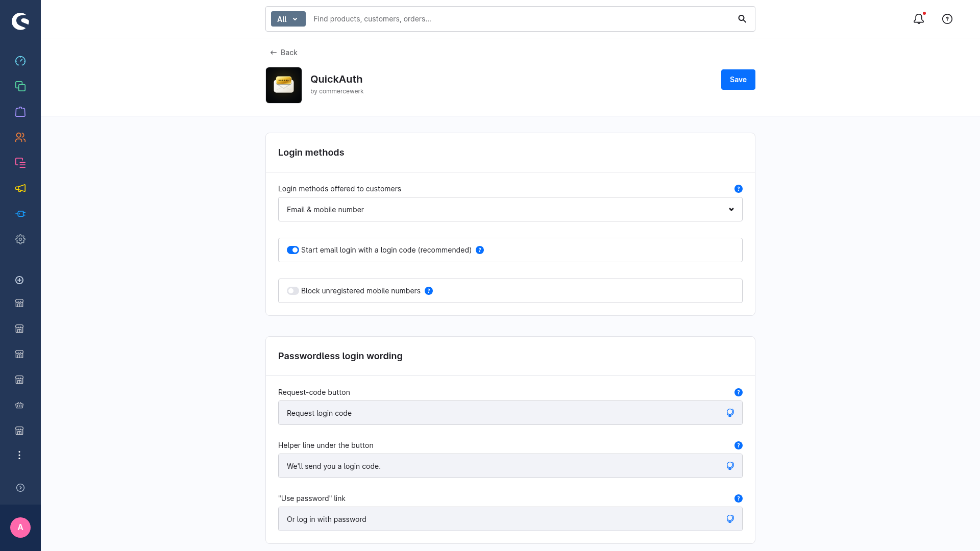Click the Passwordless login wording heading
Screen dimensions: 980x551
point(340,356)
